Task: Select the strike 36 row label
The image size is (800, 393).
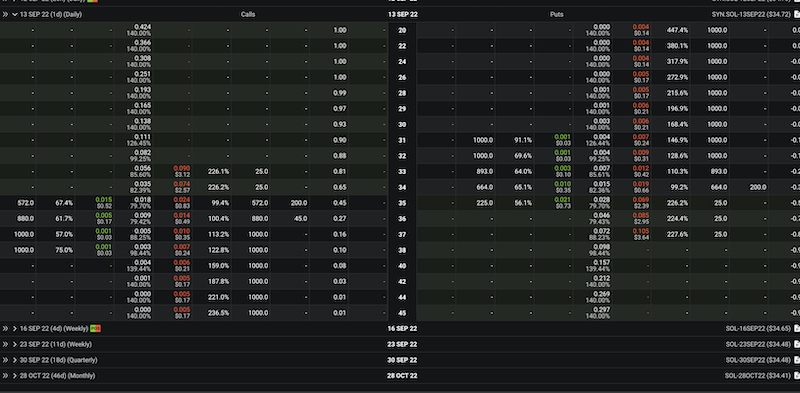Action: [x=402, y=218]
